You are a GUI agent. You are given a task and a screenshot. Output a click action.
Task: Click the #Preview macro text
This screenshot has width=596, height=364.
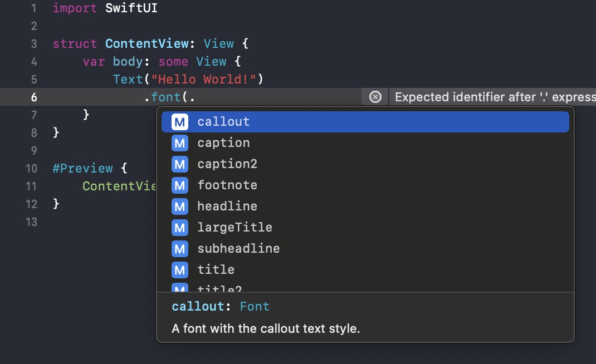click(82, 168)
